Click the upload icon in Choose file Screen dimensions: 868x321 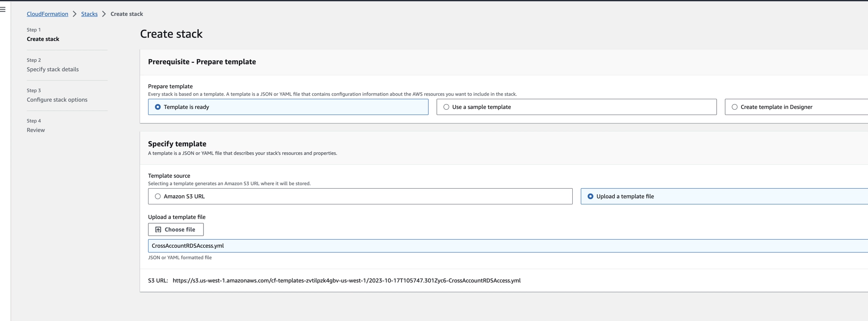tap(158, 230)
